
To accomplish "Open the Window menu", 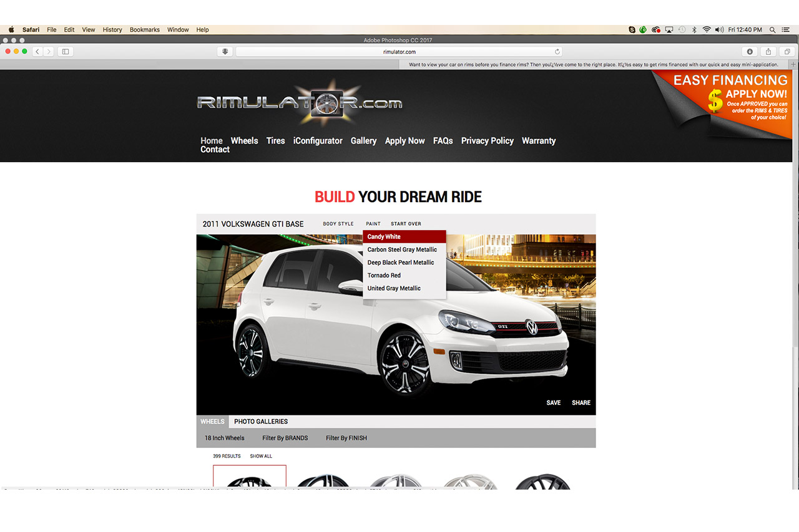I will 178,29.
